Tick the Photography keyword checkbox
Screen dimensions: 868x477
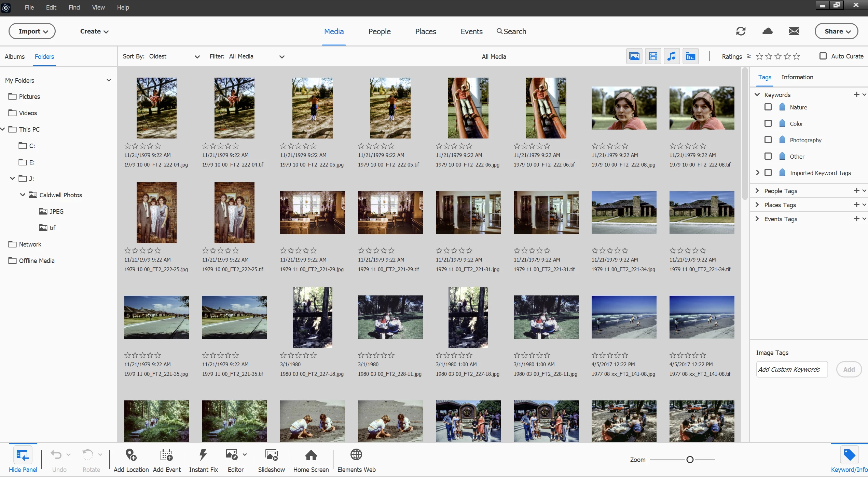pyautogui.click(x=768, y=140)
